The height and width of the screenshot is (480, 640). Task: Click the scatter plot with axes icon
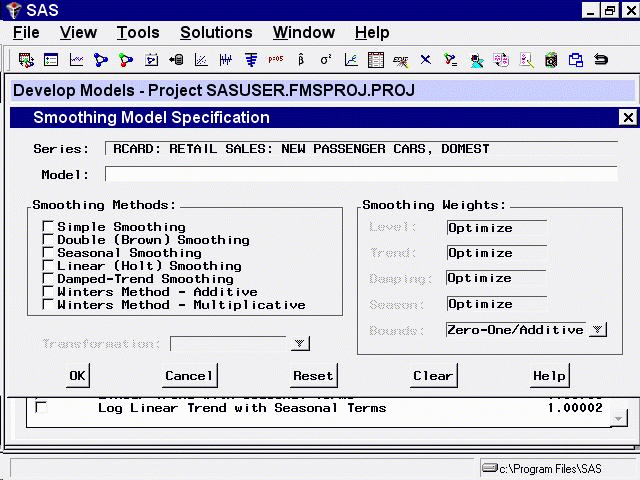[201, 60]
